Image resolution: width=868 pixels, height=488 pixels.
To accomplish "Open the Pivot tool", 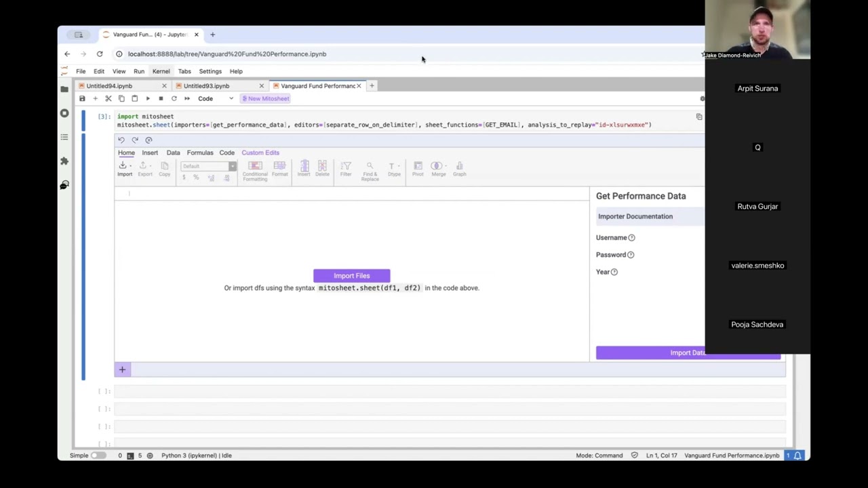I will (418, 169).
